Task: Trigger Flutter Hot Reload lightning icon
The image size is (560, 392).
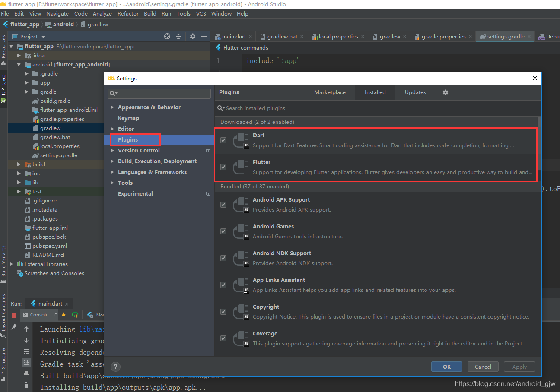Action: (64, 315)
